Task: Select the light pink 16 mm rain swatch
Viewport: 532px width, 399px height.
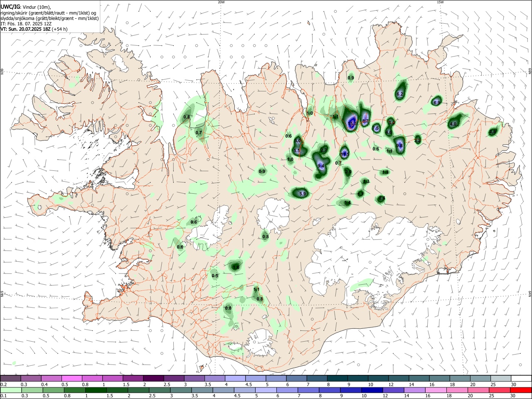Action: [x=436, y=390]
